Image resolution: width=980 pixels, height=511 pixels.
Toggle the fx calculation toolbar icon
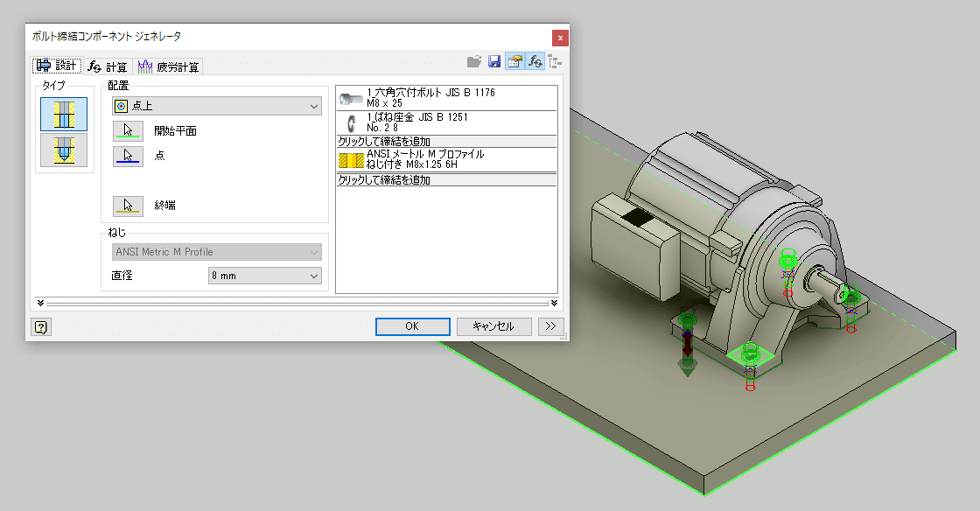pyautogui.click(x=535, y=61)
